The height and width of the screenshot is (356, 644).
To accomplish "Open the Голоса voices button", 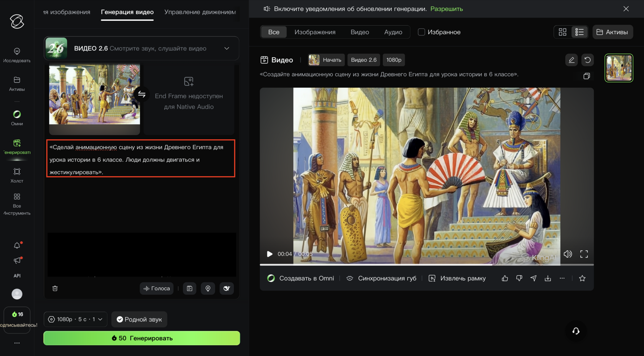I will (x=157, y=288).
